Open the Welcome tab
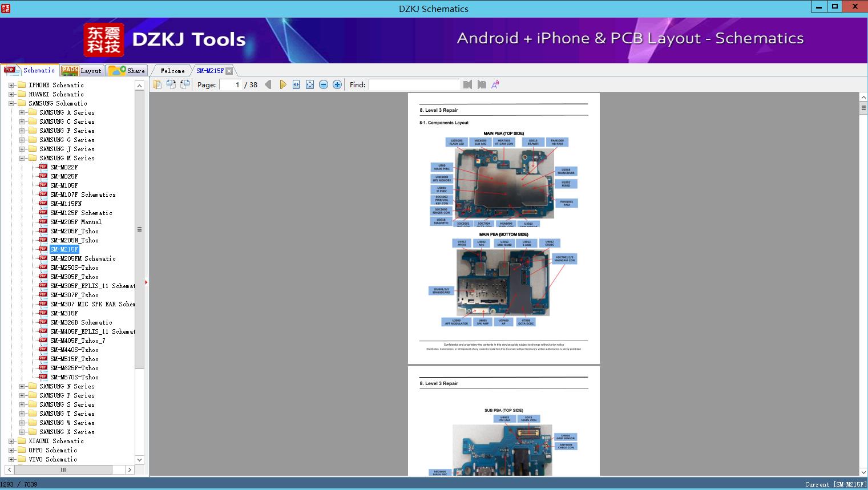This screenshot has height=490, width=868. point(172,71)
